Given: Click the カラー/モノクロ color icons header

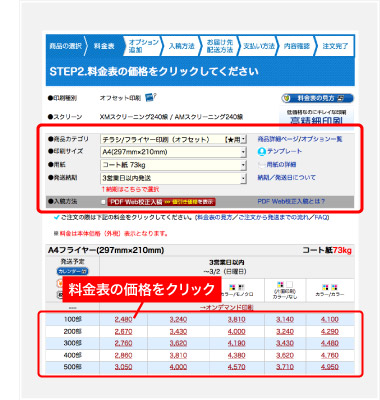Looking at the screenshot, I should coord(237,290).
